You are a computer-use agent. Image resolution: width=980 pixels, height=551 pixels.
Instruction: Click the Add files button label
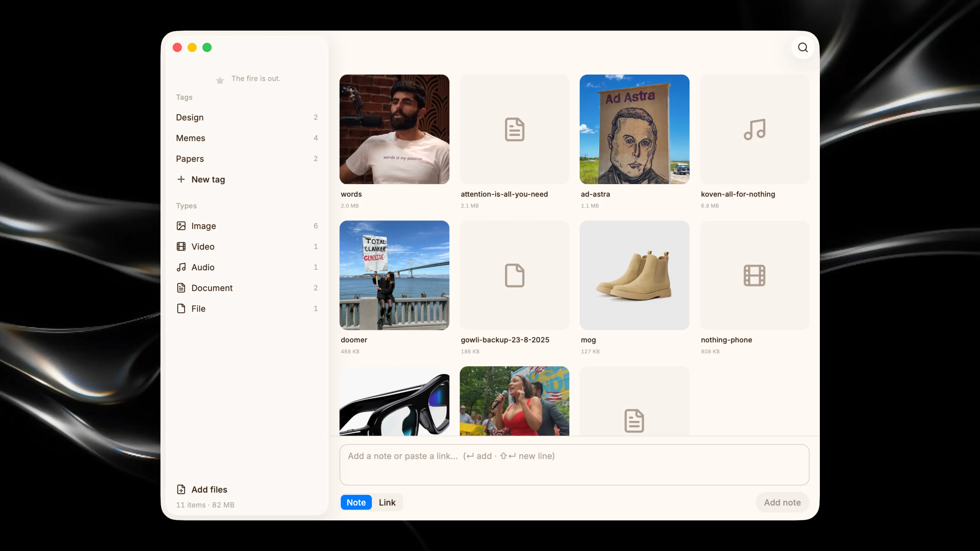coord(209,490)
